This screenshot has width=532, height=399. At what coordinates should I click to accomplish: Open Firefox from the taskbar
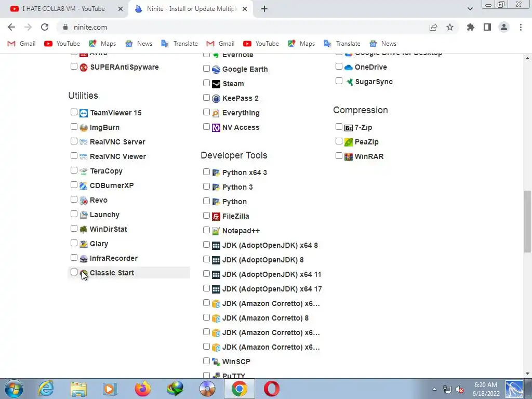pyautogui.click(x=142, y=389)
